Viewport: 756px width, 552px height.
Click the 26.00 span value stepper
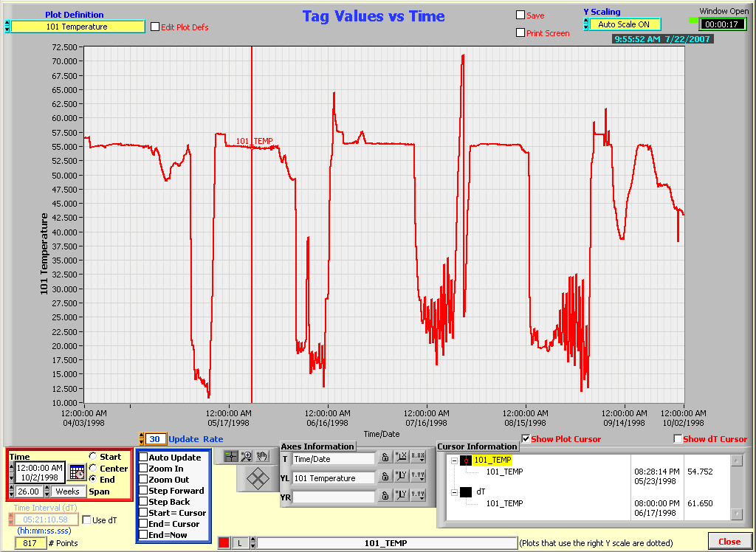pyautogui.click(x=12, y=491)
